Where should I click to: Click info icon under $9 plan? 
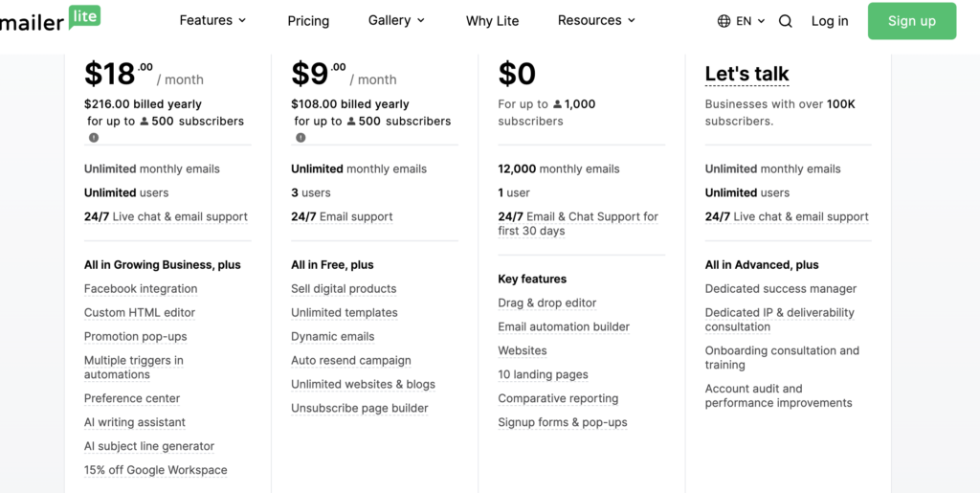coord(301,138)
